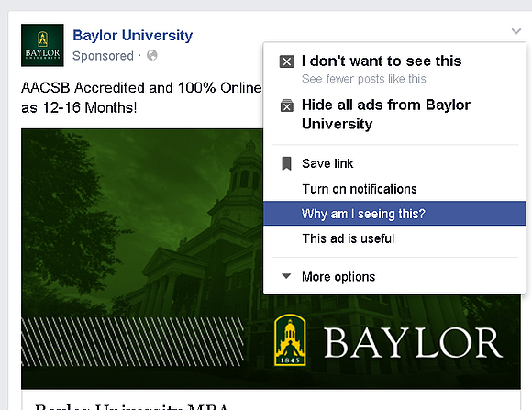Collapse the post options chevron arrow
This screenshot has height=410, width=532.
(516, 31)
